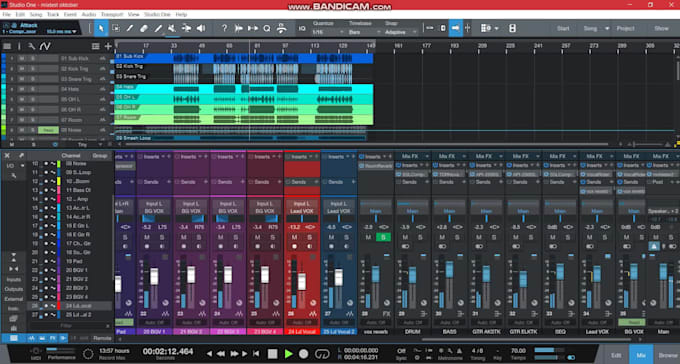Click the plus icon to add tracks
This screenshot has width=680, height=364.
108,46
